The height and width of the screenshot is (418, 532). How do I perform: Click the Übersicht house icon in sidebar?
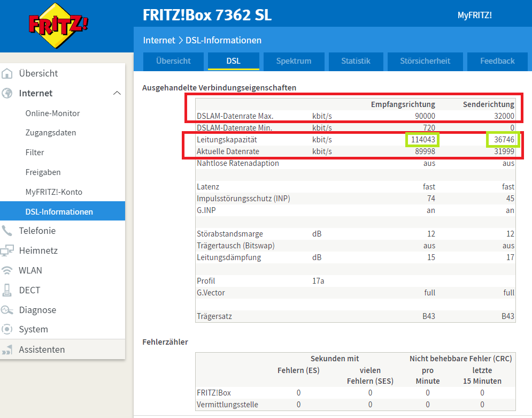pos(7,73)
